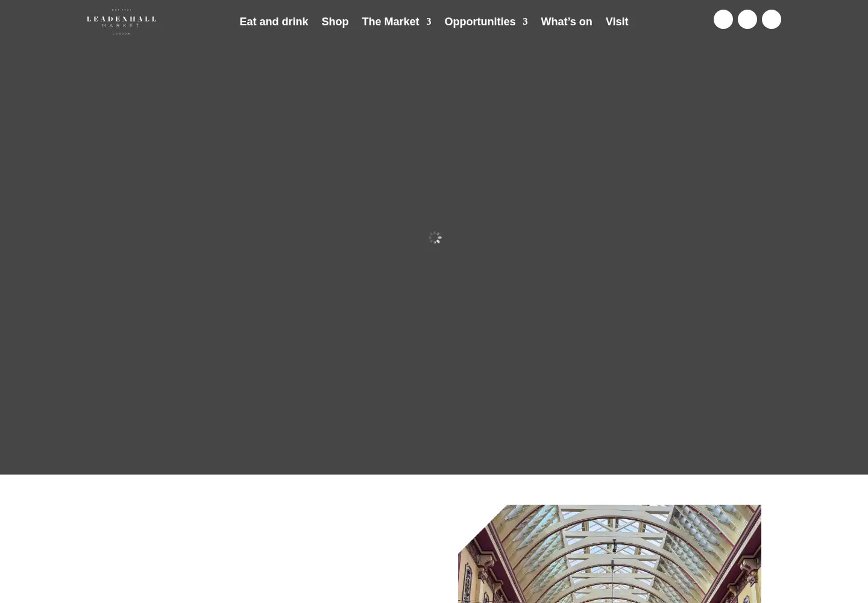This screenshot has height=603, width=868.
Task: Click the first round social icon
Action: pos(723,19)
